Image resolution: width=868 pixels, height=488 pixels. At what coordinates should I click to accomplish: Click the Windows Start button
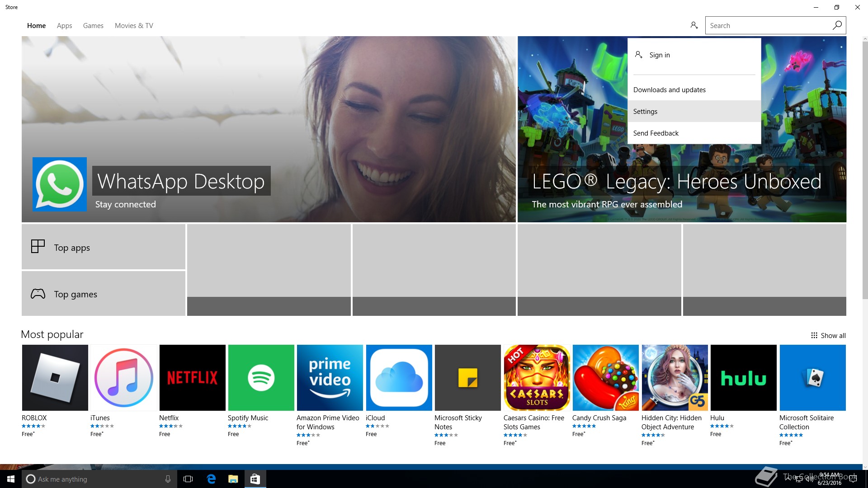point(11,479)
